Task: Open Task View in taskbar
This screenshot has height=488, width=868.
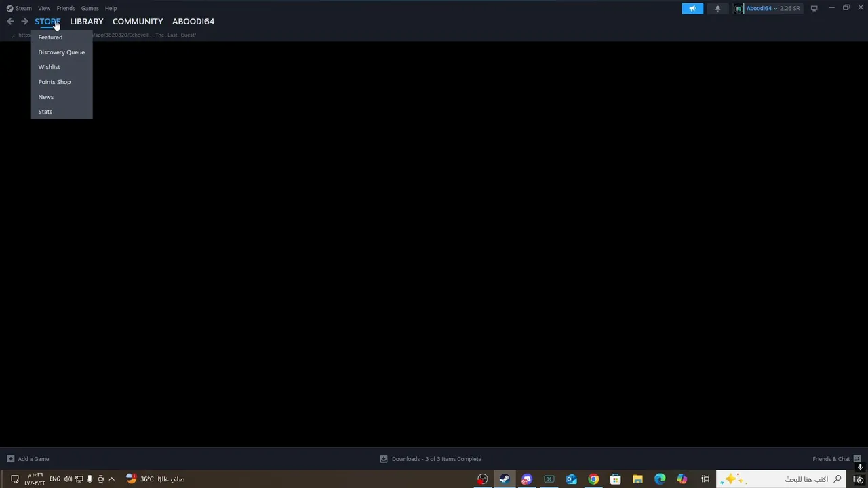Action: [705, 479]
